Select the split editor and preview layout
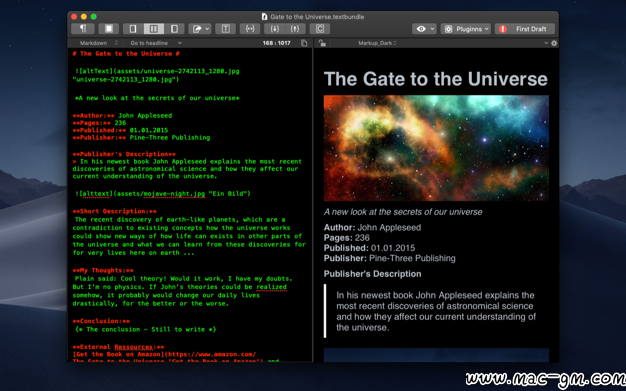Viewport: 626px width, 391px height. coord(154,29)
